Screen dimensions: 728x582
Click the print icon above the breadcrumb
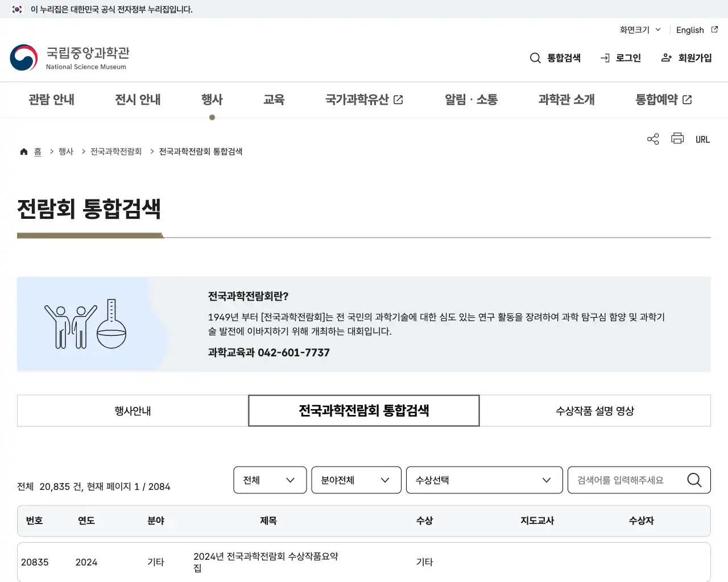[677, 138]
